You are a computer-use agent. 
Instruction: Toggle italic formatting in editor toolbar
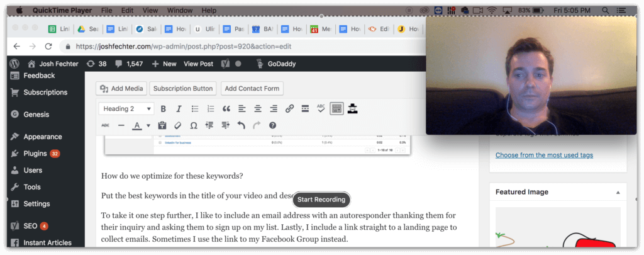[x=179, y=109]
